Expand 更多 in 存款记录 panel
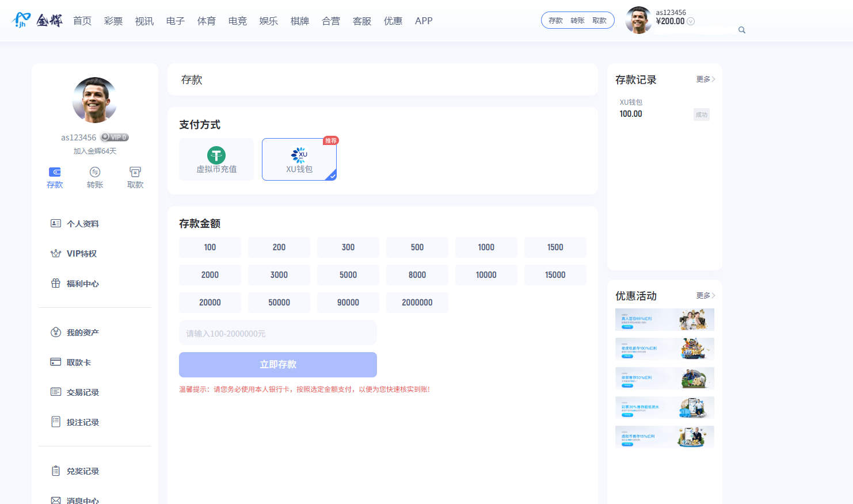 [705, 79]
